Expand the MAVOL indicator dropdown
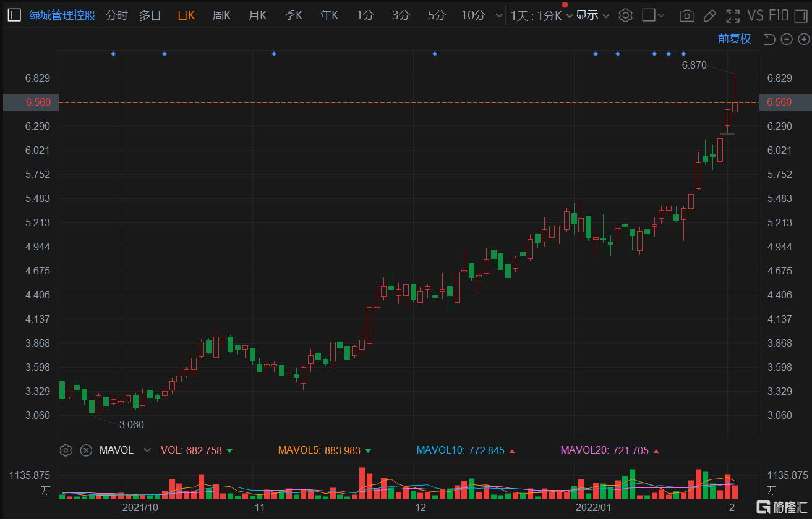 [147, 450]
